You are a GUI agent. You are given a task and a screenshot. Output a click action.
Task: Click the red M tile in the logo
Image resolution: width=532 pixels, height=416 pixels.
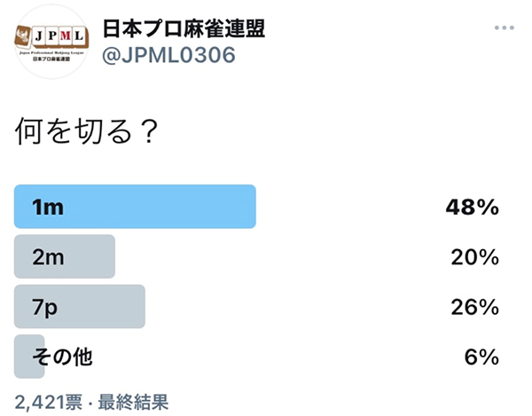(65, 35)
